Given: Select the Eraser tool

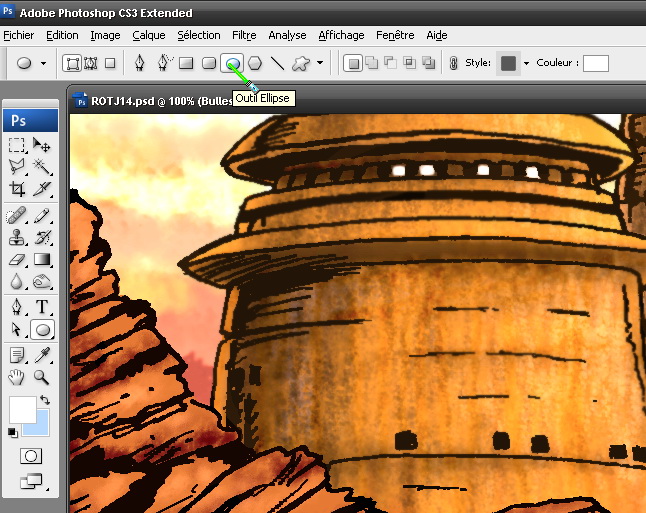Looking at the screenshot, I should [x=16, y=260].
